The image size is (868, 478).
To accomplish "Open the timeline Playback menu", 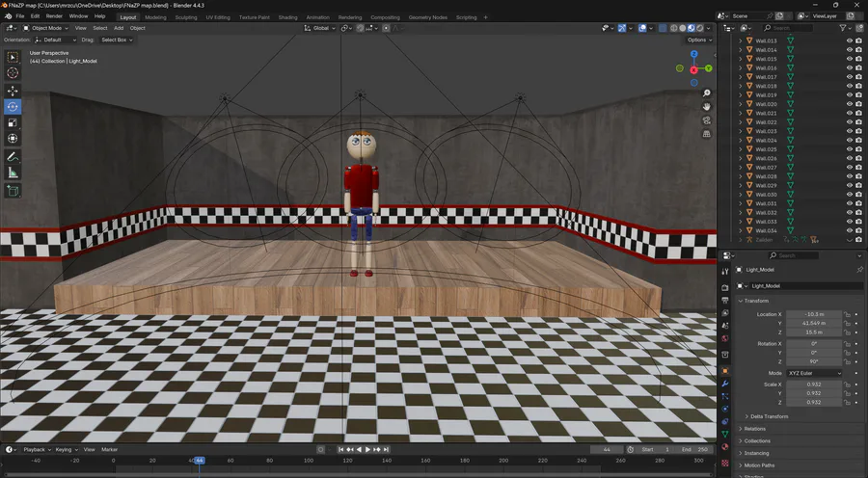I will [x=37, y=450].
